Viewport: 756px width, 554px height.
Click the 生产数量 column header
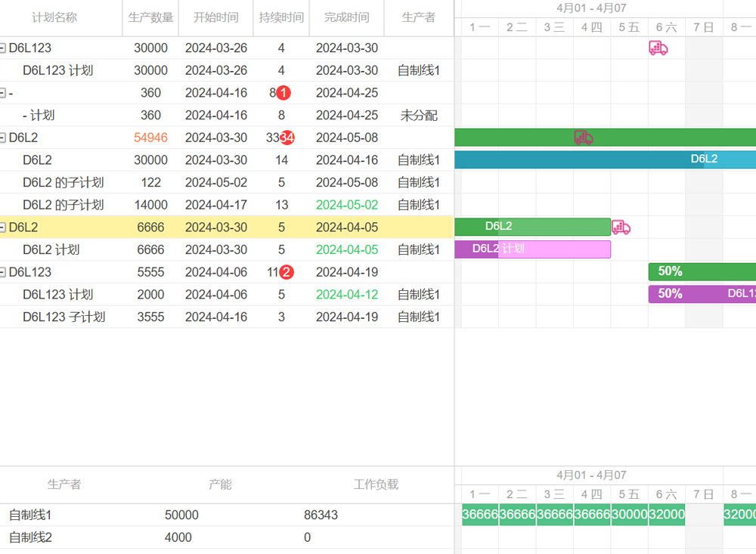tap(150, 17)
